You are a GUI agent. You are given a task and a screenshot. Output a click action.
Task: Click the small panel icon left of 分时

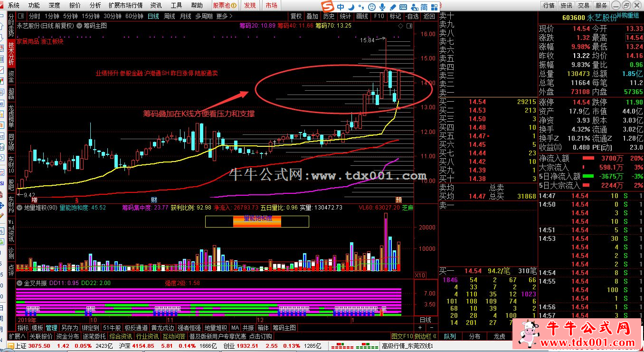22,16
